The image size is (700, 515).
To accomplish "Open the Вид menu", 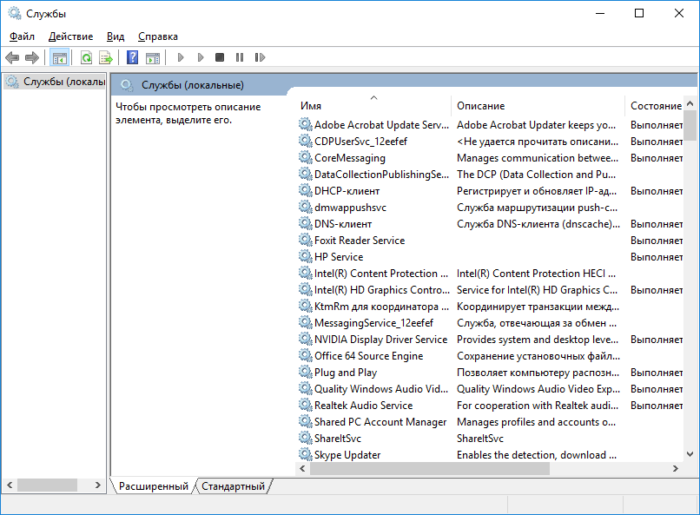I will point(115,37).
